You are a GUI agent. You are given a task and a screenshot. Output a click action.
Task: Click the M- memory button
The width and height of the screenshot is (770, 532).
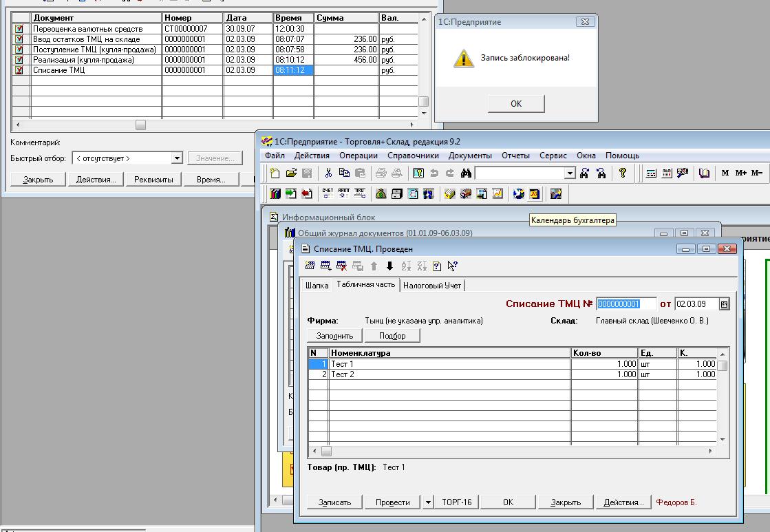[x=757, y=173]
